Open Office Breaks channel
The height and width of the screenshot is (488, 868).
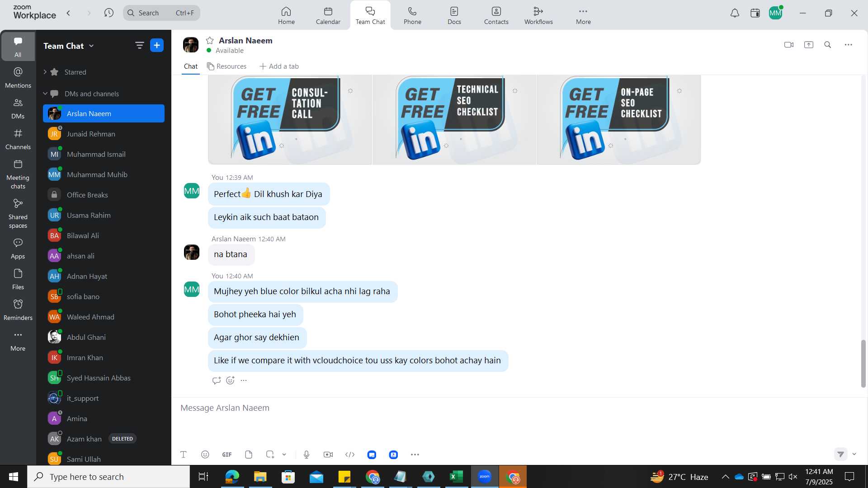pos(104,195)
